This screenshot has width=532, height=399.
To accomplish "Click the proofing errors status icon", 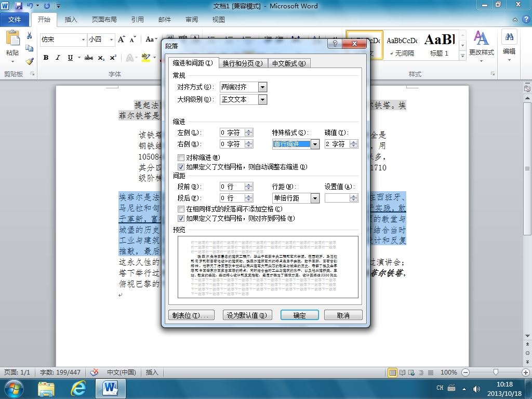I will (x=95, y=372).
